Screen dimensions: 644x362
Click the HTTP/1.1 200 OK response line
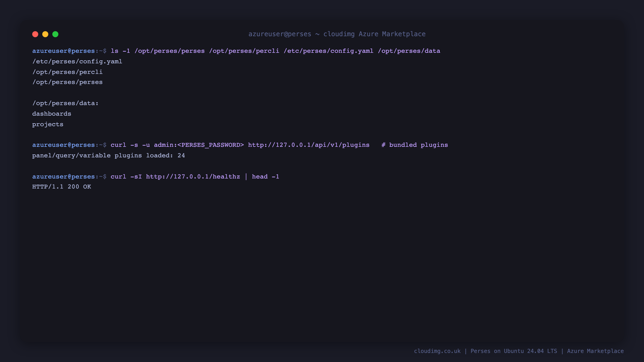pos(61,187)
